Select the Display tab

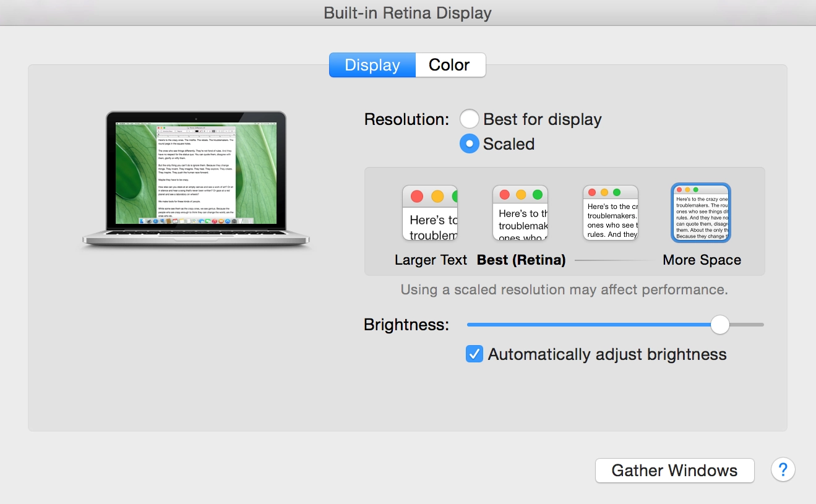372,65
